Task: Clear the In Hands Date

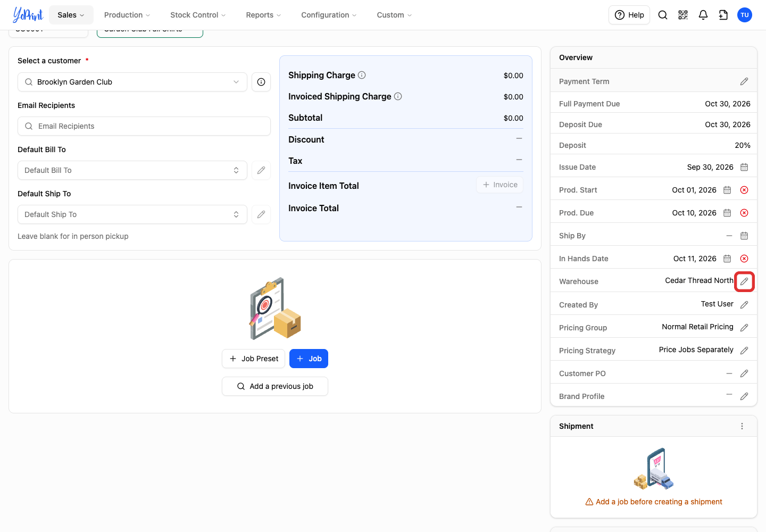Action: click(x=744, y=259)
